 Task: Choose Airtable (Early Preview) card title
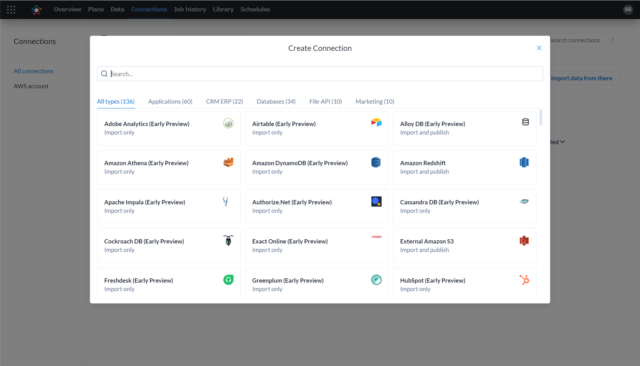(x=284, y=124)
